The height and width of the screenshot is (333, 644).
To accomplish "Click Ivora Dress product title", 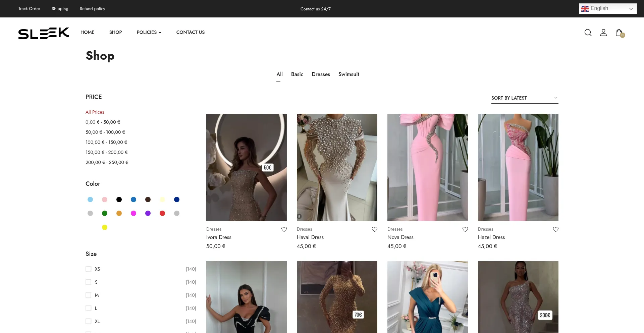I will point(219,237).
